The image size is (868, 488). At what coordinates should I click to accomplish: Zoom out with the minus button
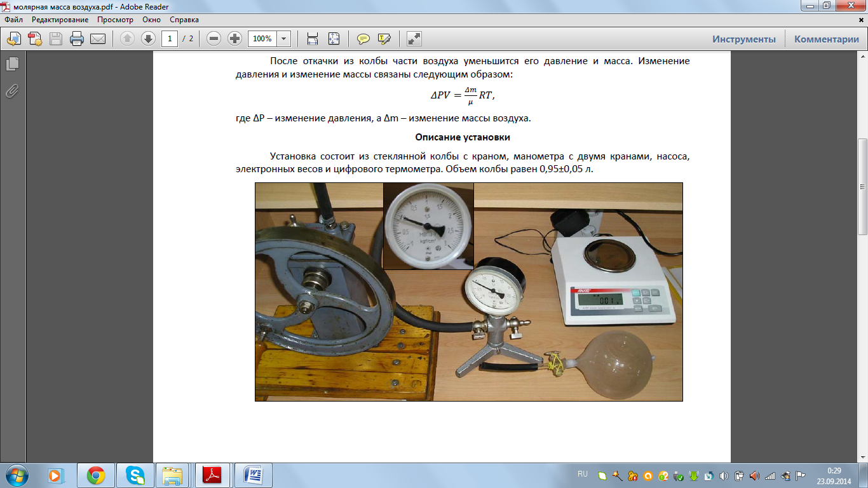[x=214, y=39]
